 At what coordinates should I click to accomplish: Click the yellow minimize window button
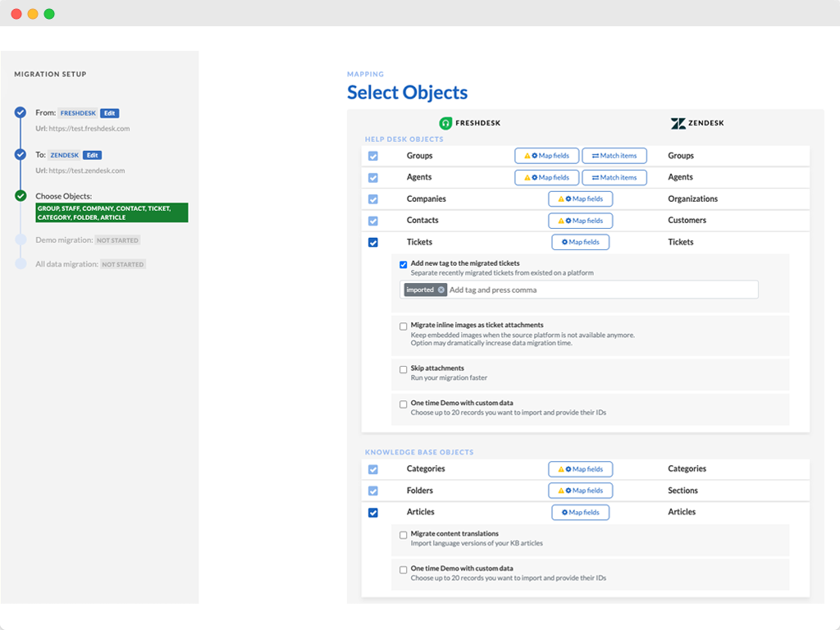(x=33, y=14)
